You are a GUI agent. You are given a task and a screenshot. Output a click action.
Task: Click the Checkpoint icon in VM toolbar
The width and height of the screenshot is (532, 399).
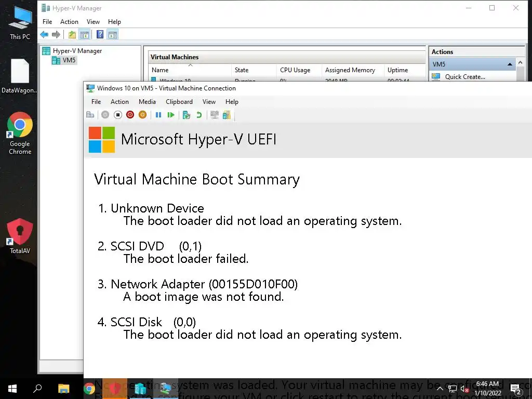pos(187,115)
